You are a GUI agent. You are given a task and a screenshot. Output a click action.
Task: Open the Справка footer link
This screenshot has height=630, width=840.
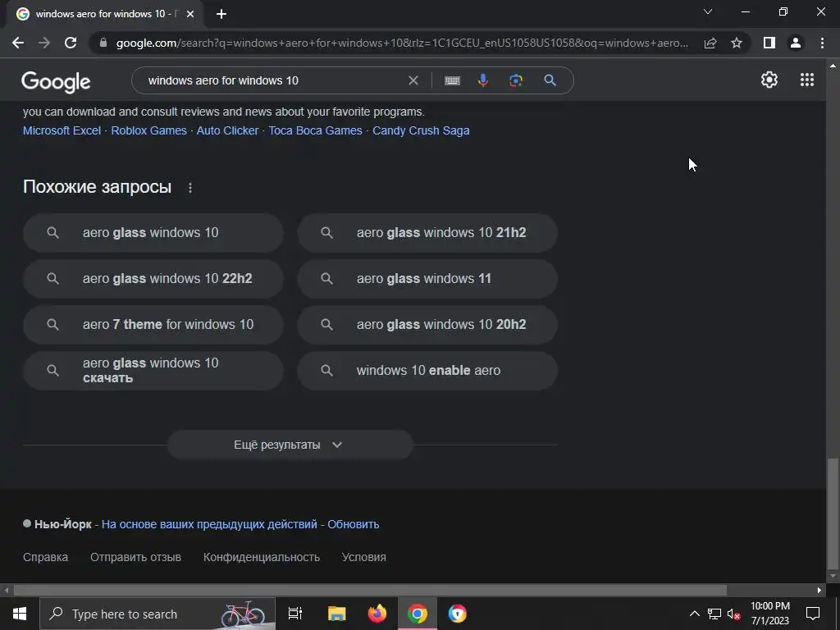[46, 557]
